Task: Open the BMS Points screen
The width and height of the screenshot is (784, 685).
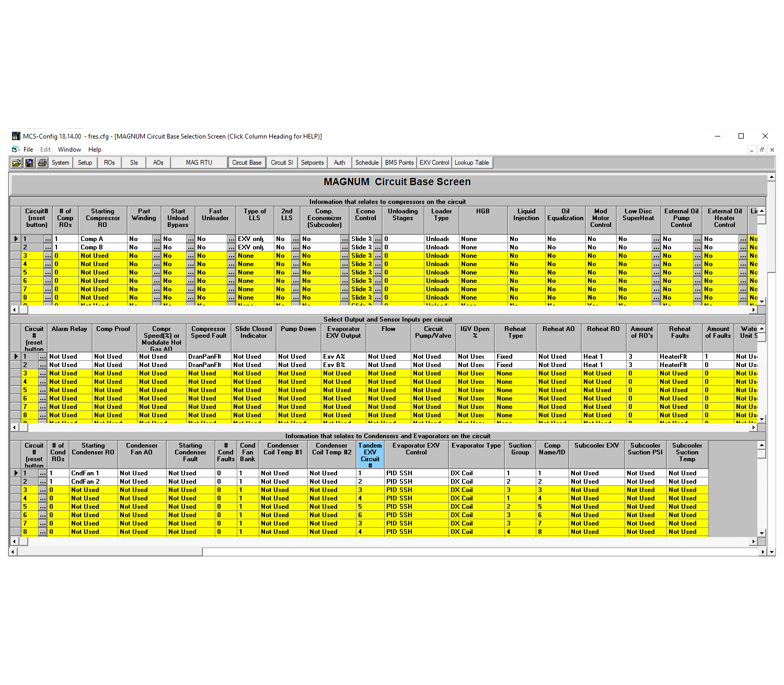Action: (399, 163)
